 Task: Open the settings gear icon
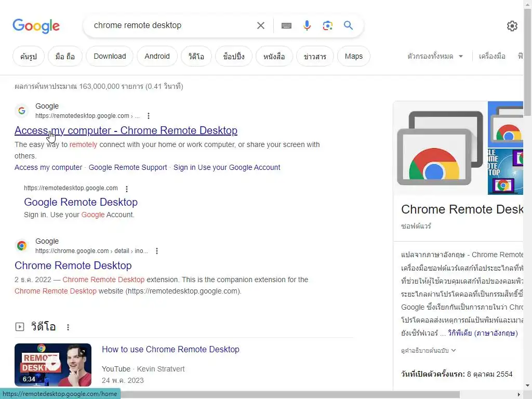512,26
